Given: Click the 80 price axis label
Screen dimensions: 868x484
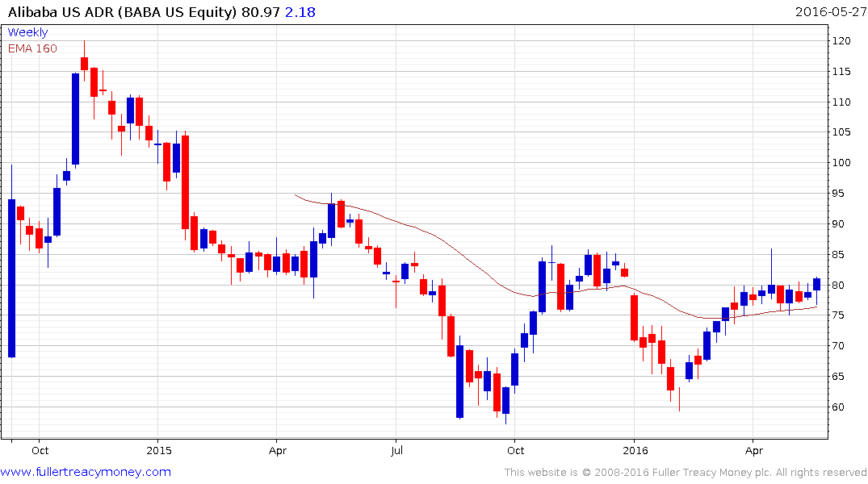Looking at the screenshot, I should click(x=838, y=286).
